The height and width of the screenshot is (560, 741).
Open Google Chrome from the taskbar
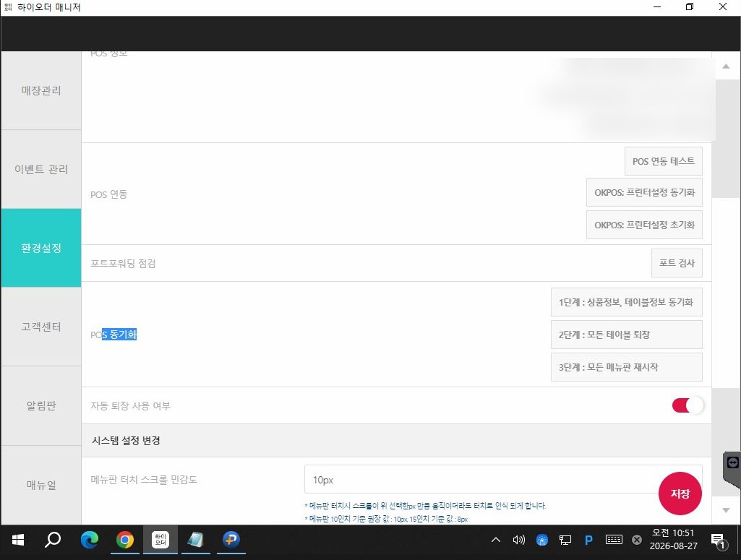(125, 540)
